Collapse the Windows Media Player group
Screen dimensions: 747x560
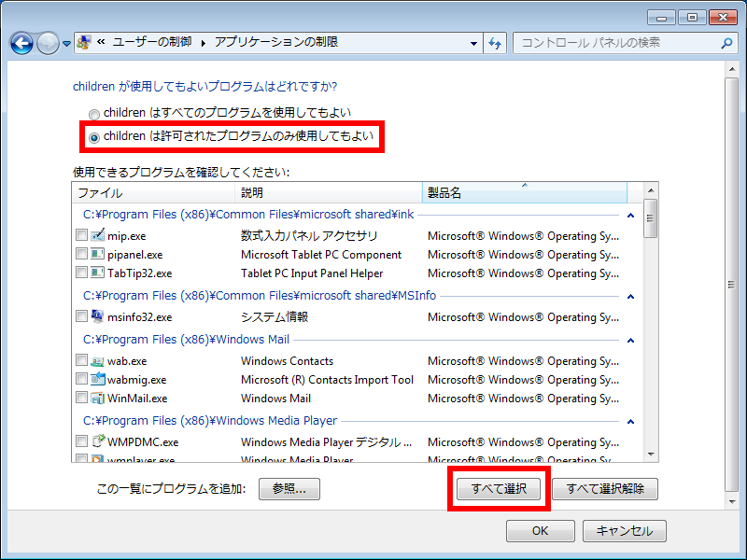(x=631, y=422)
